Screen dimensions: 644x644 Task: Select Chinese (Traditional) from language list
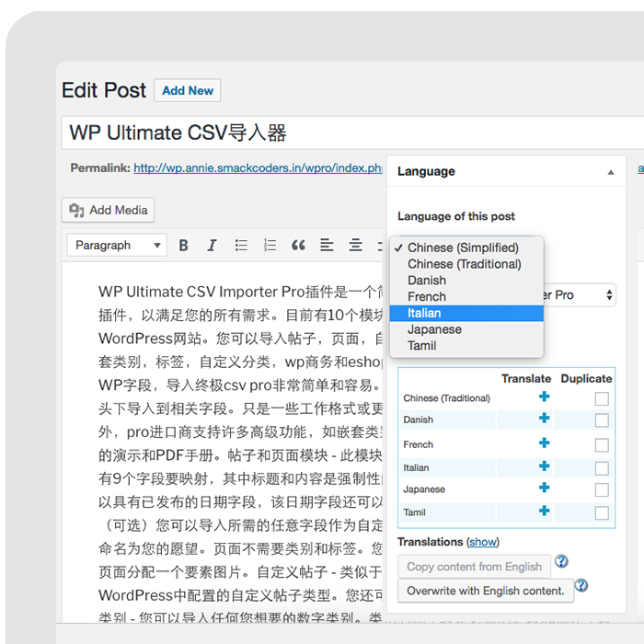[466, 264]
